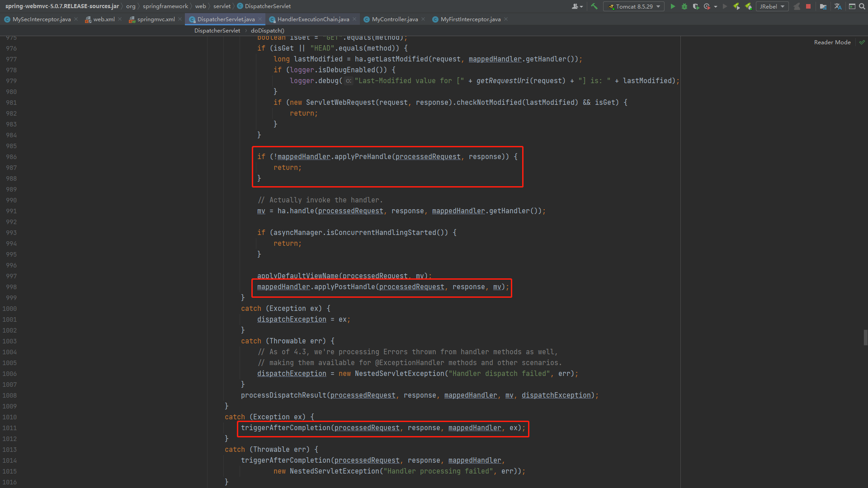This screenshot has width=868, height=488.
Task: Click the Build project hammer icon
Action: pos(594,6)
